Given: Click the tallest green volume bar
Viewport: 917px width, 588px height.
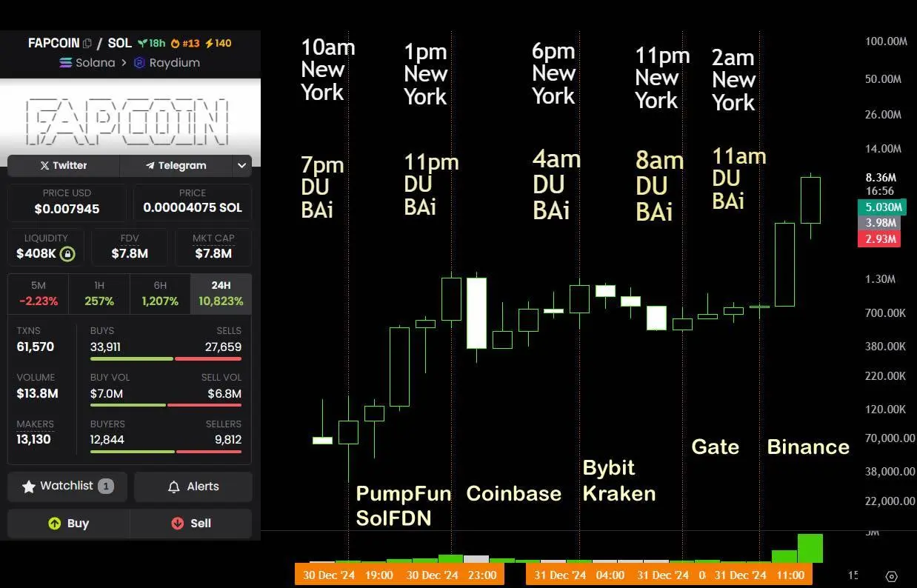Looking at the screenshot, I should click(810, 548).
